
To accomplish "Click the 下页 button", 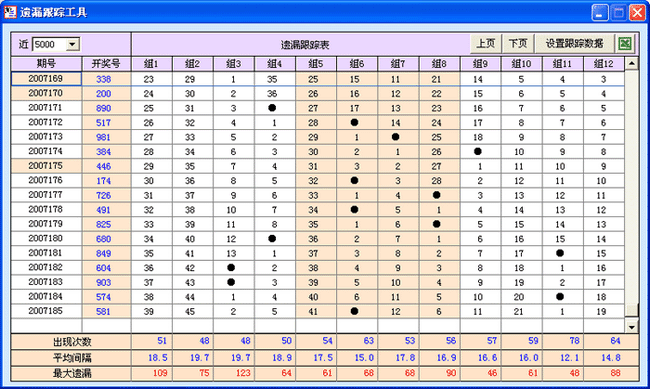I will (518, 44).
